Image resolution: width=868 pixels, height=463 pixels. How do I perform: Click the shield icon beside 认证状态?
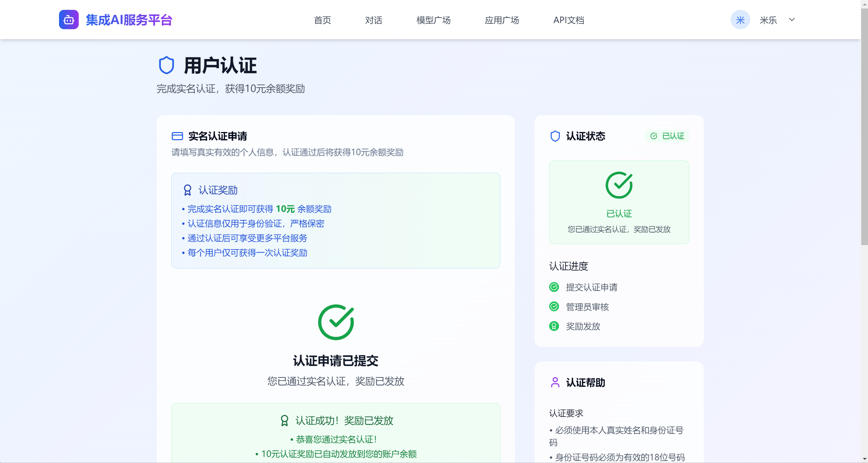tap(555, 136)
